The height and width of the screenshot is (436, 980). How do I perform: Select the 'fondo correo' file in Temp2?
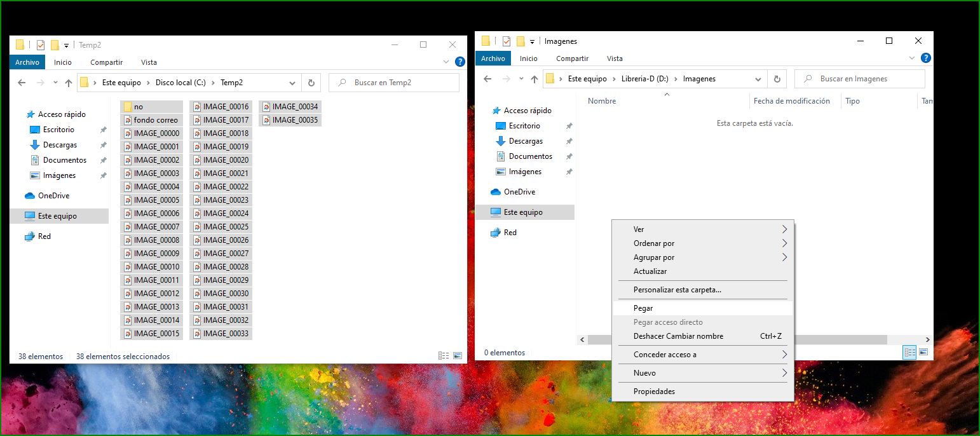pos(151,120)
